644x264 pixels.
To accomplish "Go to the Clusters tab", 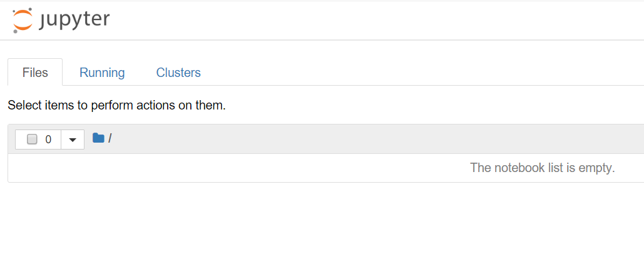I will point(178,73).
